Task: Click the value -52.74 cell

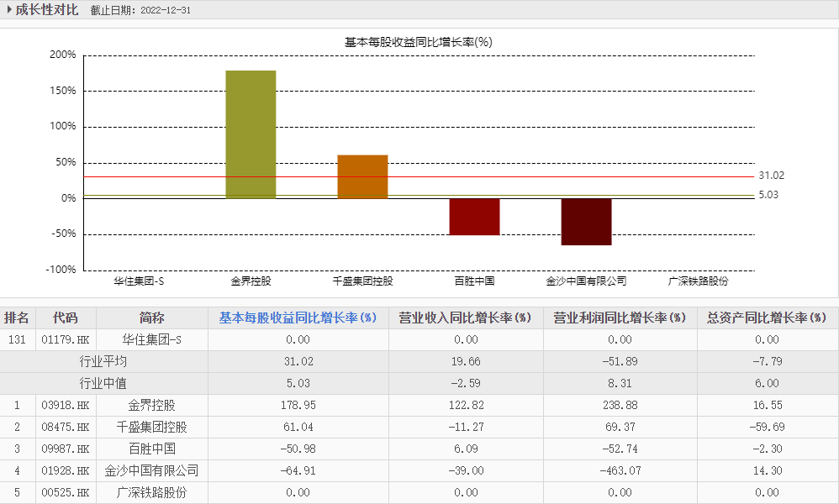Action: [x=620, y=449]
